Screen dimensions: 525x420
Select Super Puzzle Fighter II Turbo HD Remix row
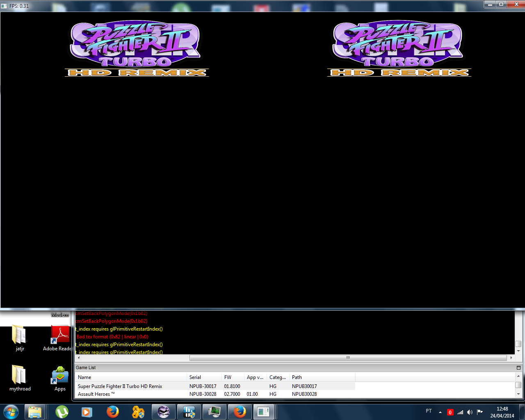(x=120, y=386)
